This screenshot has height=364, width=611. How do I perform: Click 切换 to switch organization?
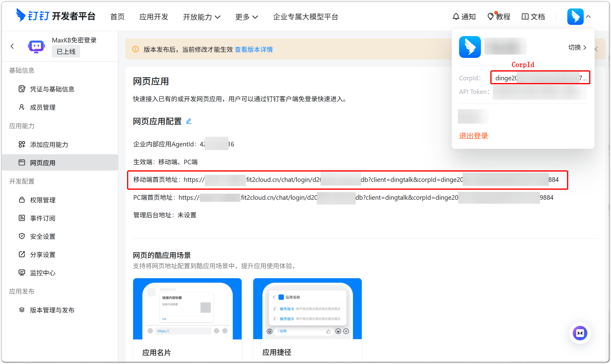click(x=577, y=47)
